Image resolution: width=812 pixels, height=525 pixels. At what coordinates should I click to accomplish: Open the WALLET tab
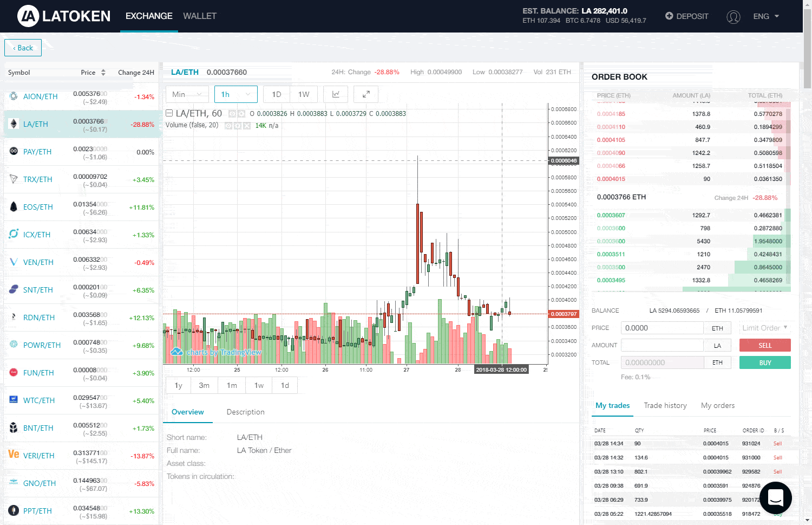point(200,16)
